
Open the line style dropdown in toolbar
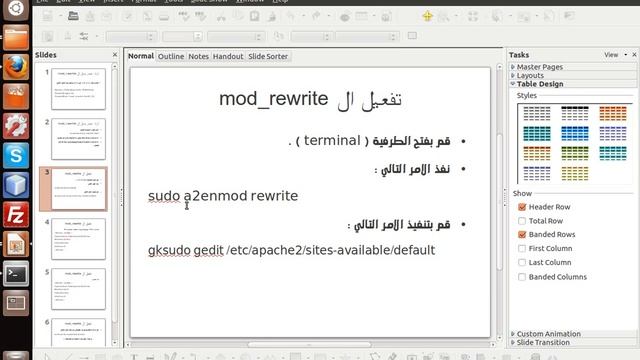pos(131,37)
